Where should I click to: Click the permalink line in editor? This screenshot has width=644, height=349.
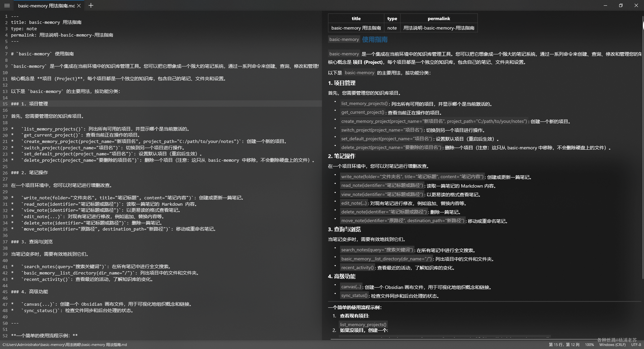tap(62, 35)
